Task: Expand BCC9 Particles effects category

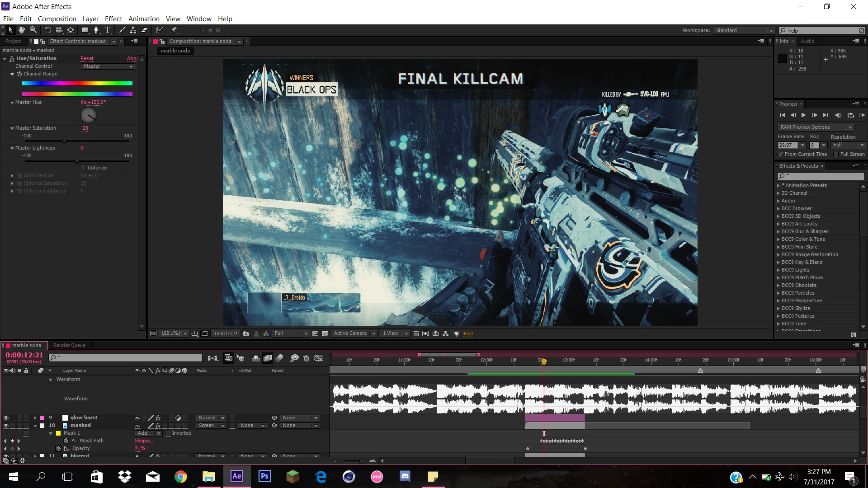Action: click(x=778, y=293)
